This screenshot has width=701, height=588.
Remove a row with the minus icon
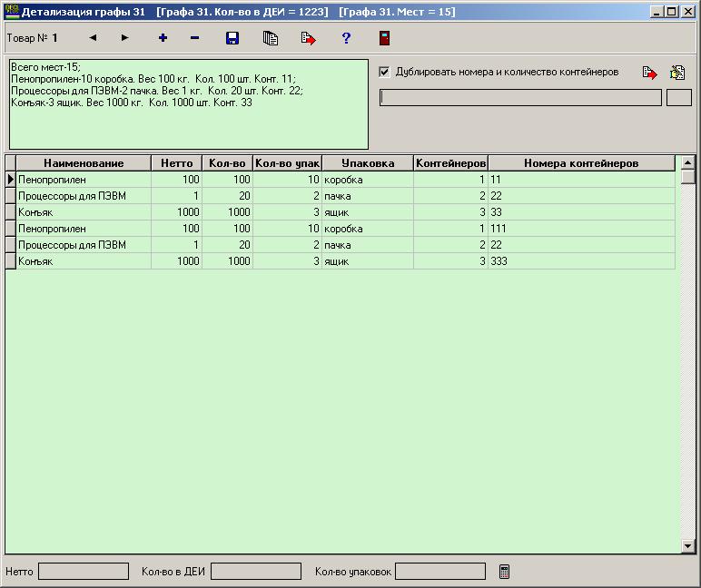point(194,38)
